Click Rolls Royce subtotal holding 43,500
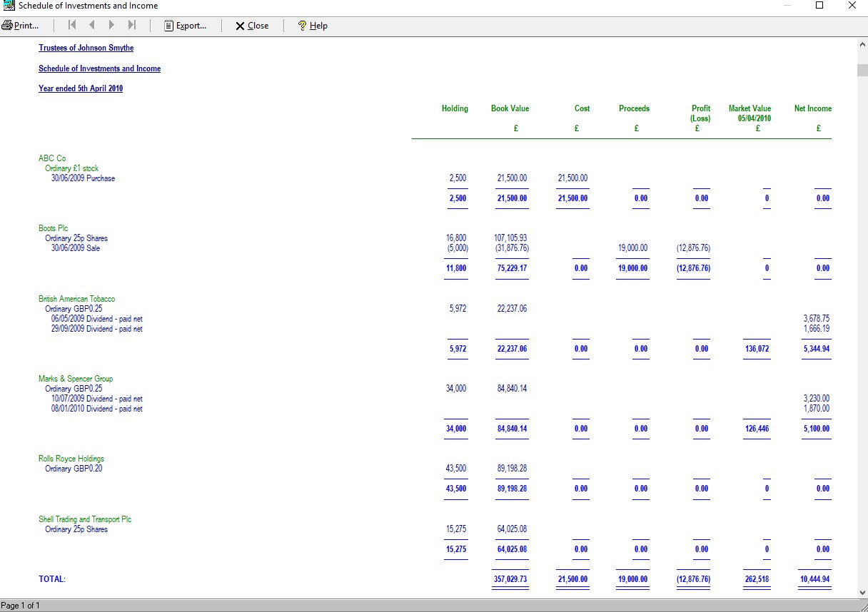The height and width of the screenshot is (612, 868). click(456, 489)
